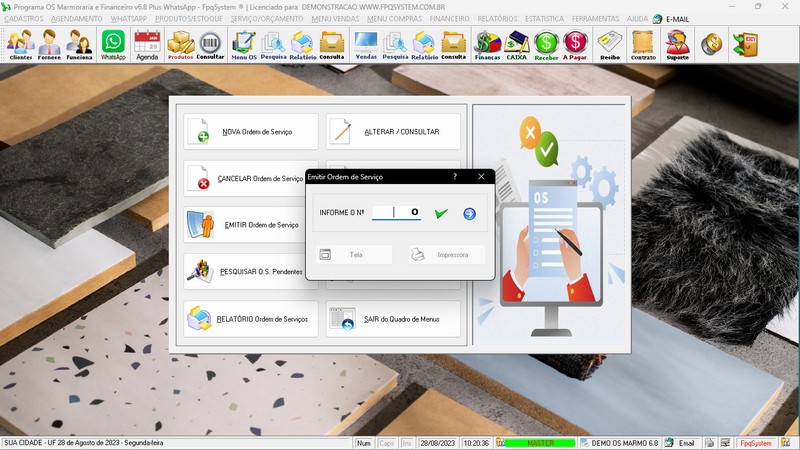Screen dimensions: 800x450
Task: Click the help question mark in dialog title
Action: click(455, 176)
